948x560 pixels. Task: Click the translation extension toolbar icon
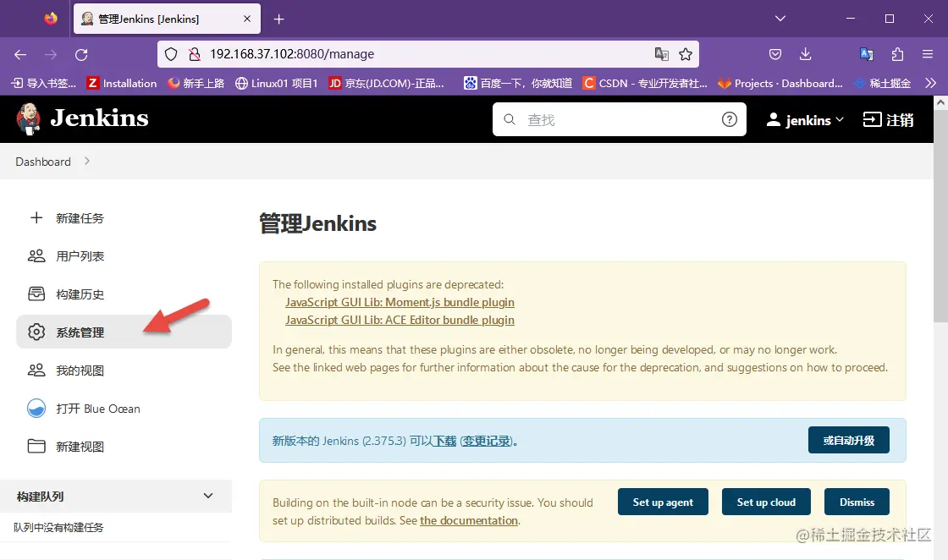point(867,54)
